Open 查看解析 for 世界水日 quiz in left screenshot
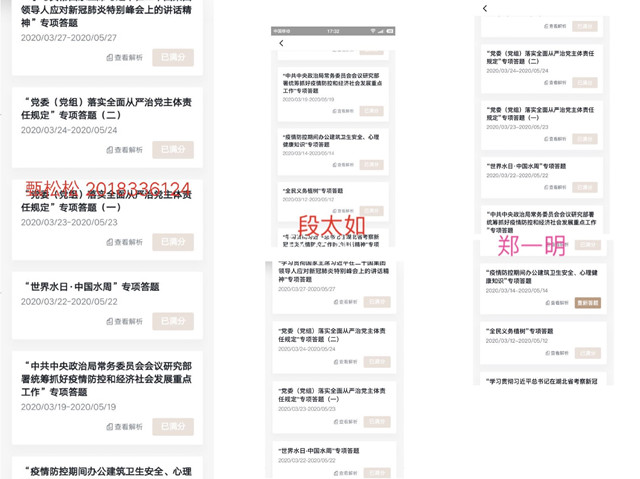This screenshot has width=640, height=479. click(124, 322)
